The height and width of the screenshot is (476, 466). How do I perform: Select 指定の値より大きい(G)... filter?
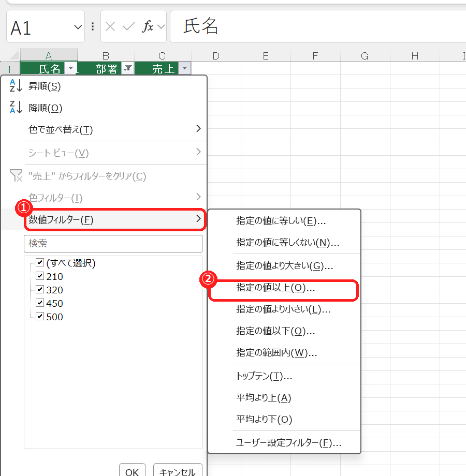(284, 265)
